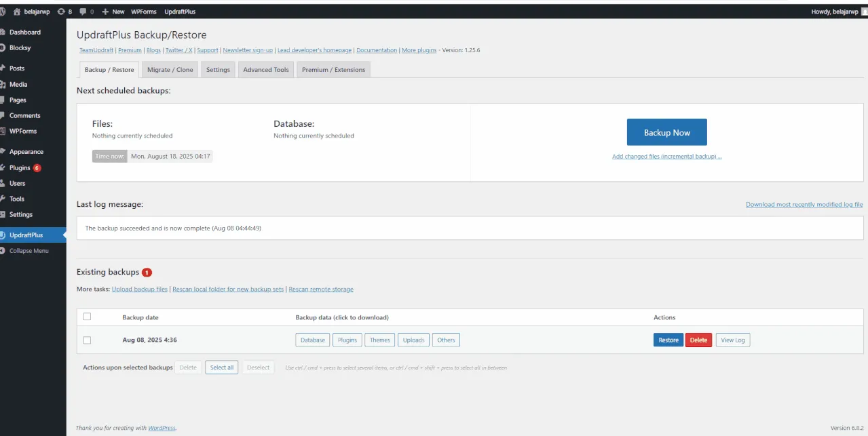Viewport: 868px width, 436px height.
Task: Click the blue Restore button
Action: tap(668, 340)
